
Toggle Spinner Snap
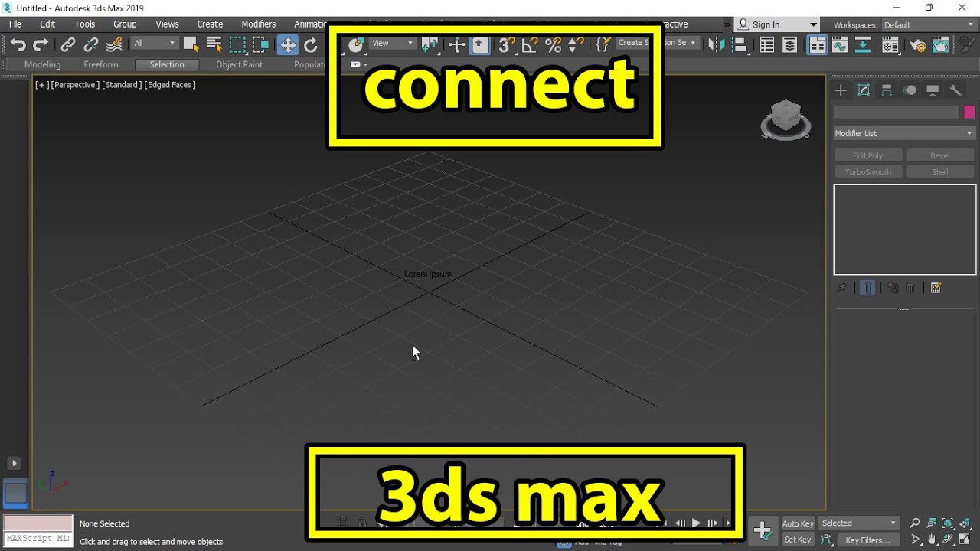[x=576, y=44]
